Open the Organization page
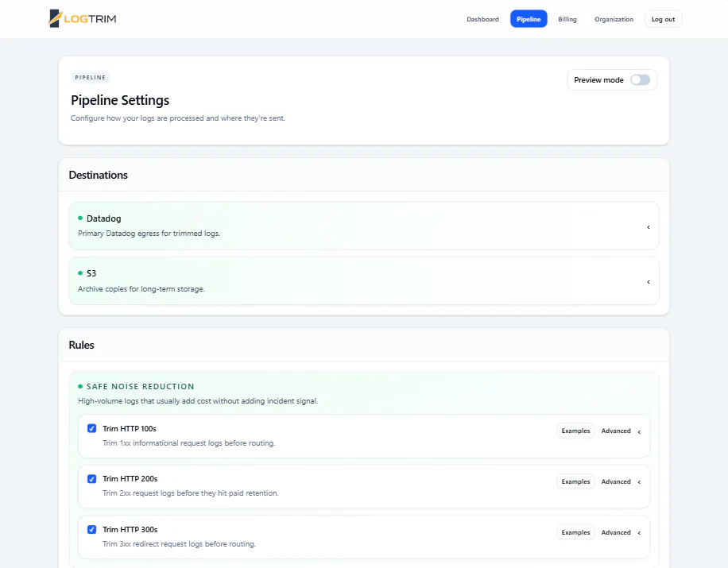The width and height of the screenshot is (728, 568). point(614,19)
